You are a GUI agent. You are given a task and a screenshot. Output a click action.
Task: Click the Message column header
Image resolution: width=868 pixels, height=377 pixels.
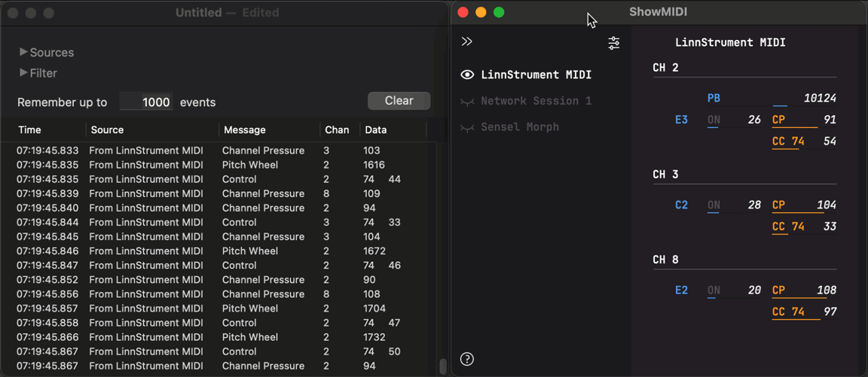(x=244, y=130)
